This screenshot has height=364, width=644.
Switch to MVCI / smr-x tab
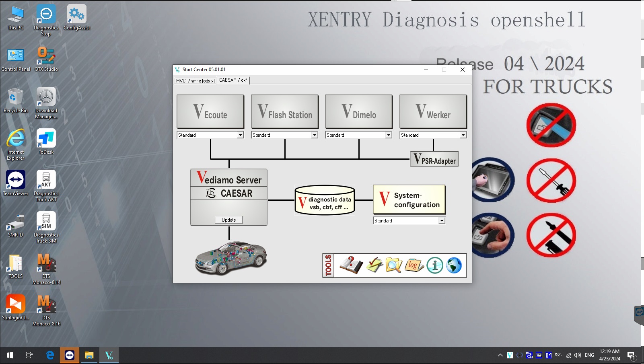[x=195, y=81]
